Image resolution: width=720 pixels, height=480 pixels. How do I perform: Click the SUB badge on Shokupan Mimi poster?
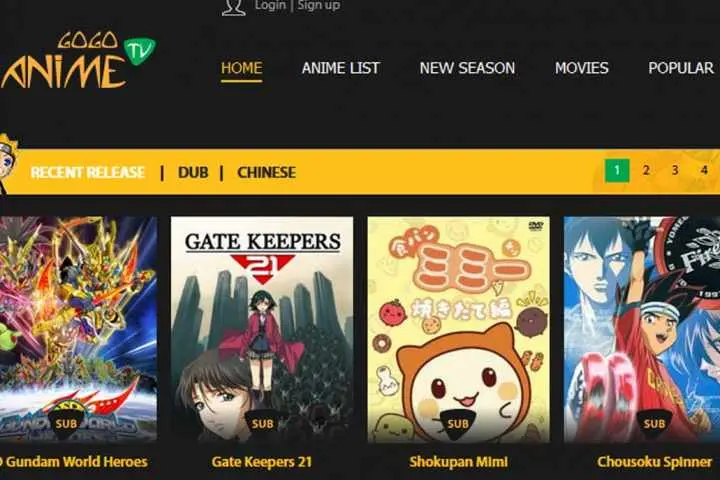pyautogui.click(x=458, y=424)
